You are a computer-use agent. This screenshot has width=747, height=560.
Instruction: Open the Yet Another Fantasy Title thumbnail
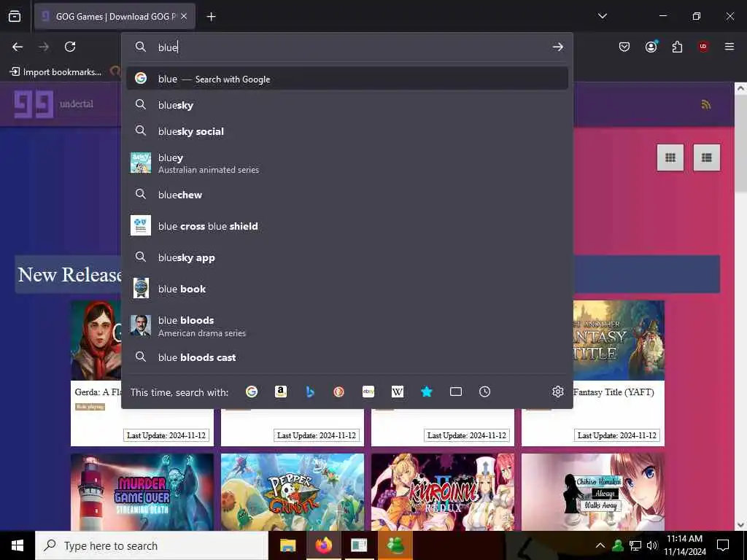pos(619,340)
